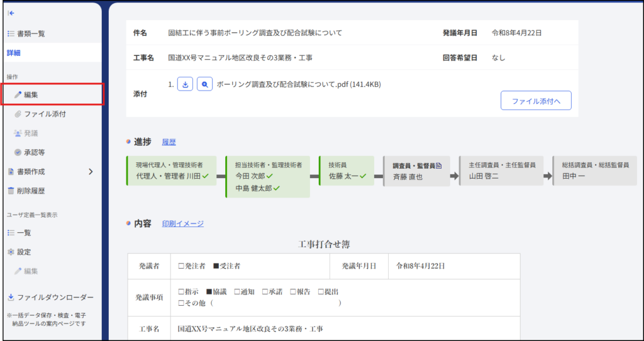
Task: Click the 発注者 checkbox in the form
Action: coord(180,266)
